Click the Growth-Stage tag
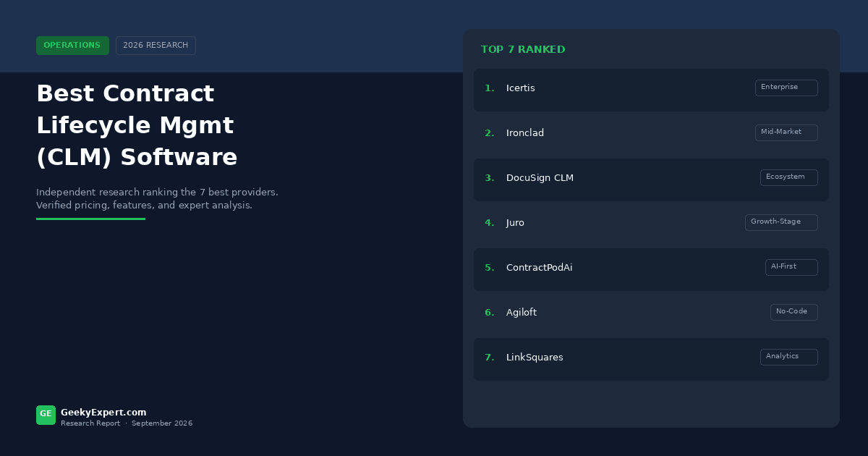The image size is (868, 456). tap(781, 222)
